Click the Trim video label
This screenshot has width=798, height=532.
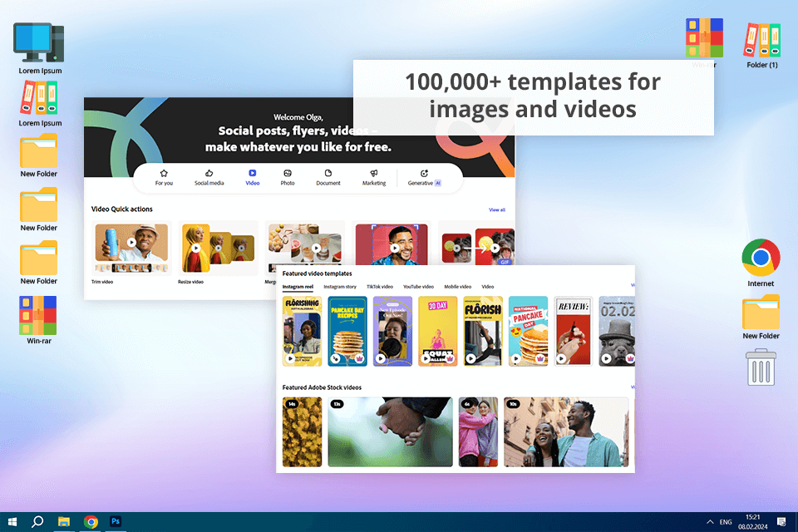(102, 282)
